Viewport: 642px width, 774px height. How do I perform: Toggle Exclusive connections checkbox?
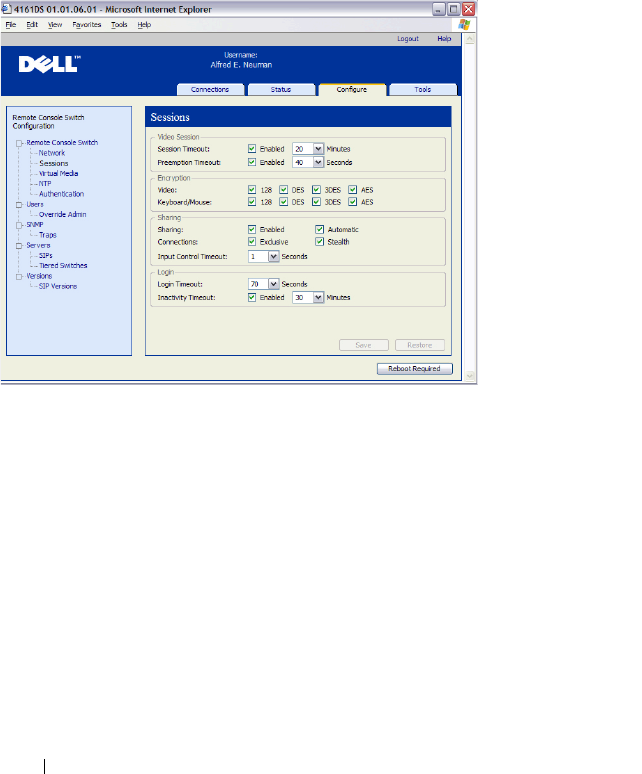[x=252, y=242]
